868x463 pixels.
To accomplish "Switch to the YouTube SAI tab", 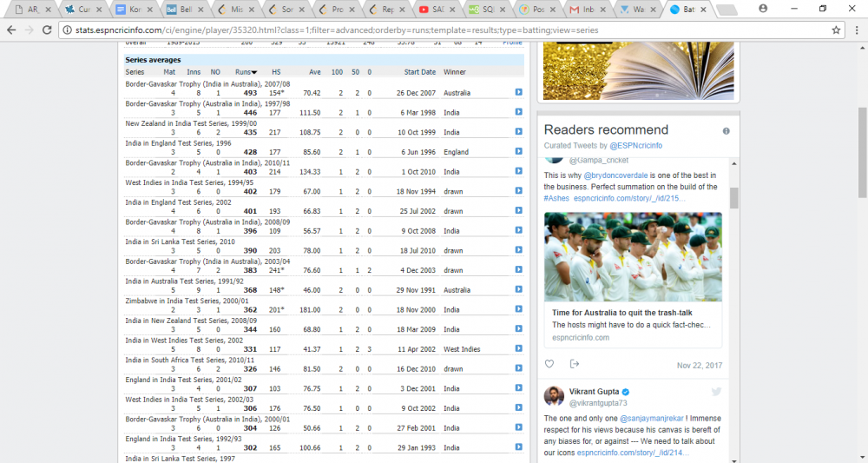I will (x=437, y=10).
